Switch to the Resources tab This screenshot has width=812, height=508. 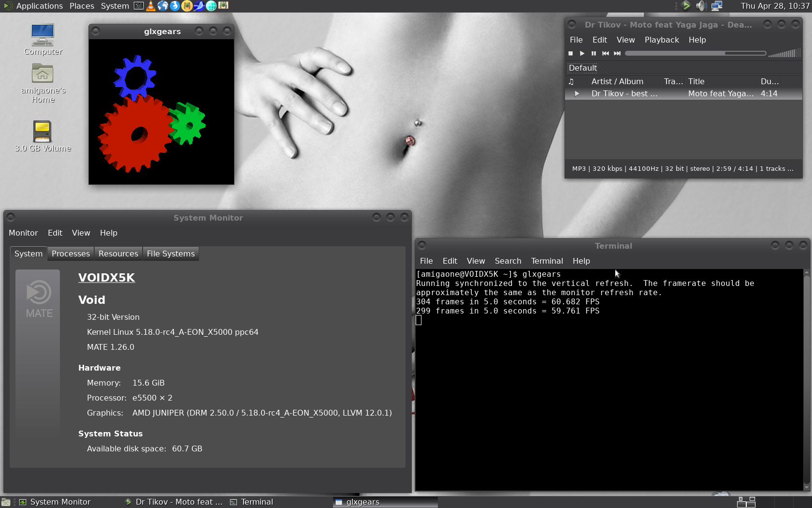pos(118,254)
